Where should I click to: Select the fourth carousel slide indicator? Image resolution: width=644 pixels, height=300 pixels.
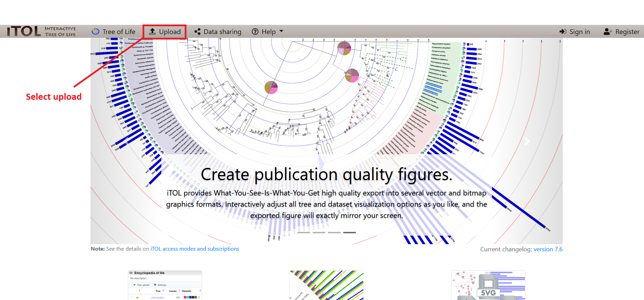(349, 233)
